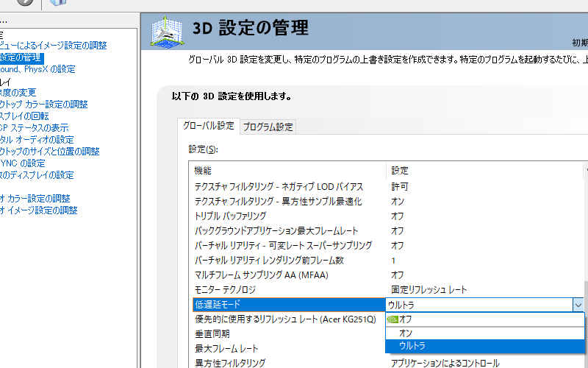The width and height of the screenshot is (588, 368).
Task: Switch to the グローバル設定 tab
Action: (209, 126)
